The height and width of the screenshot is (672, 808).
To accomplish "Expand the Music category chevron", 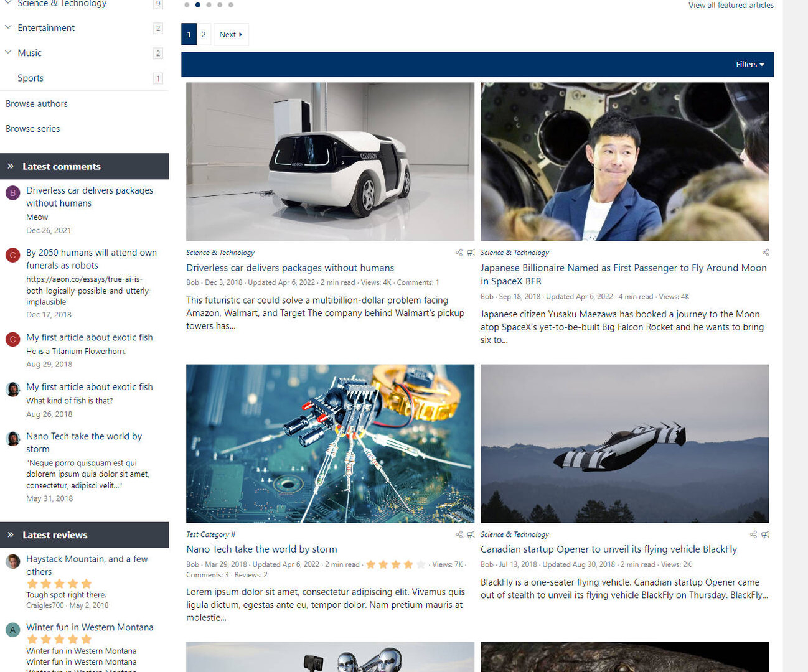I will pos(8,53).
